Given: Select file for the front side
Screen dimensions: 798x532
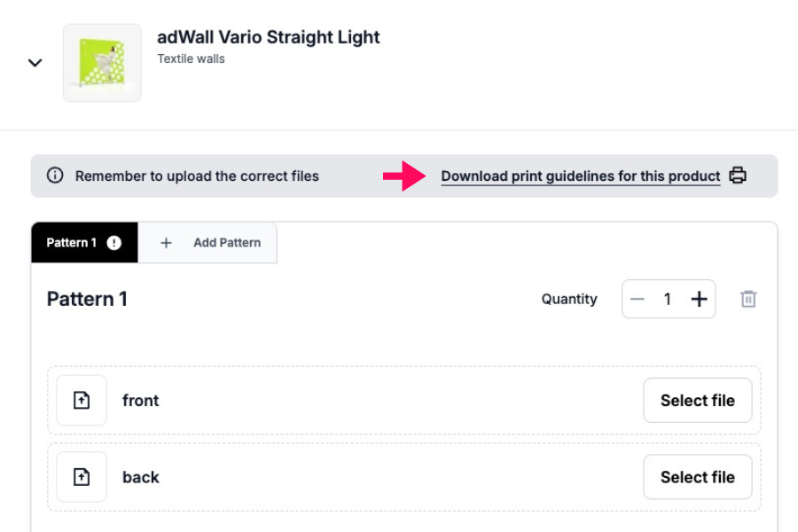Looking at the screenshot, I should pos(697,401).
